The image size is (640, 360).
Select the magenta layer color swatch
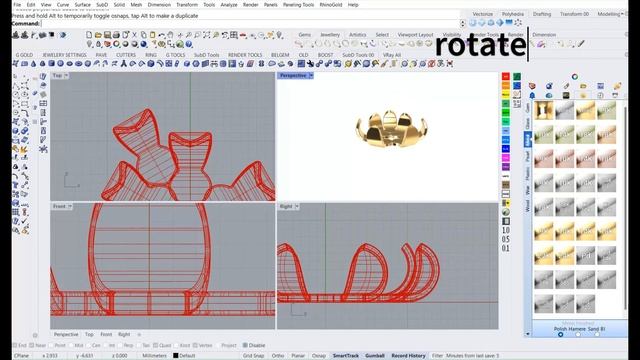506,158
